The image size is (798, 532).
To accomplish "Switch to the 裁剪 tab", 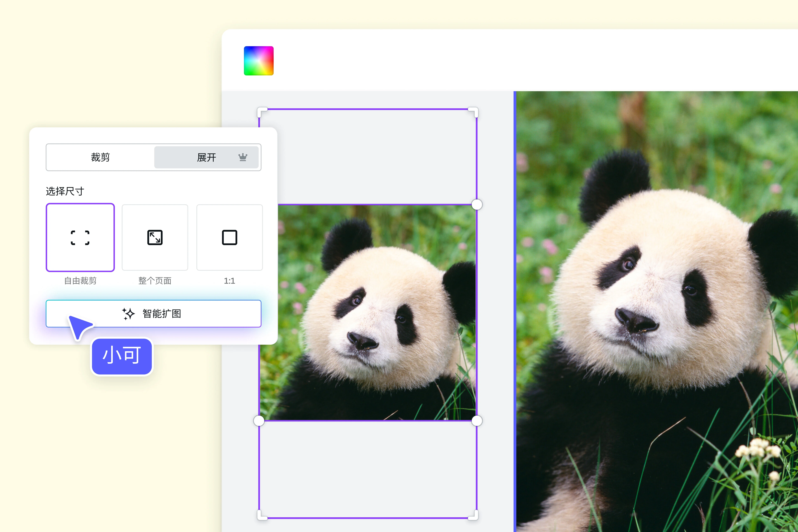I will tap(100, 157).
